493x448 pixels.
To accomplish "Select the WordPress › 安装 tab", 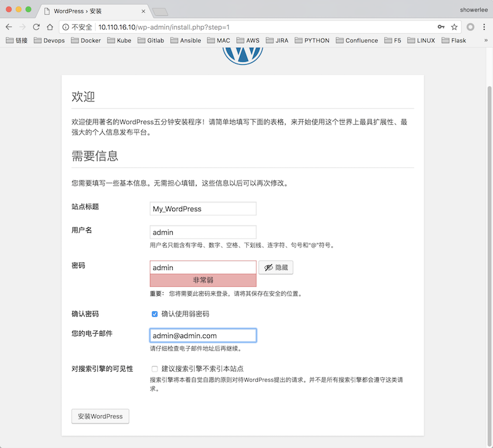I will click(93, 11).
